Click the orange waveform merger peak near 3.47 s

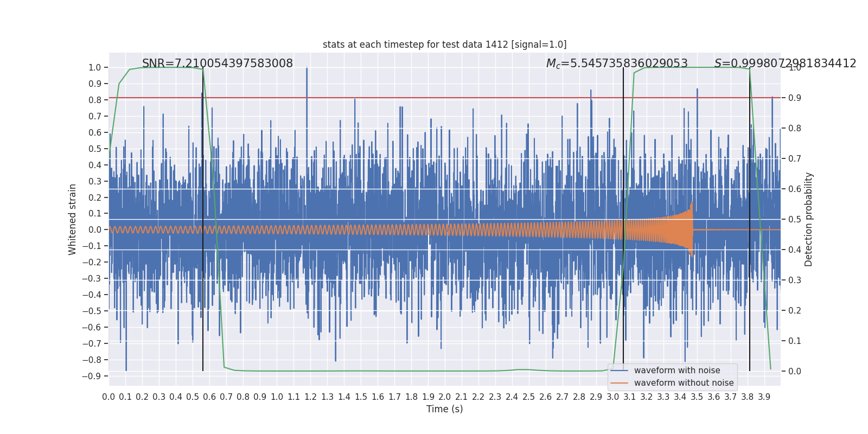pos(692,228)
